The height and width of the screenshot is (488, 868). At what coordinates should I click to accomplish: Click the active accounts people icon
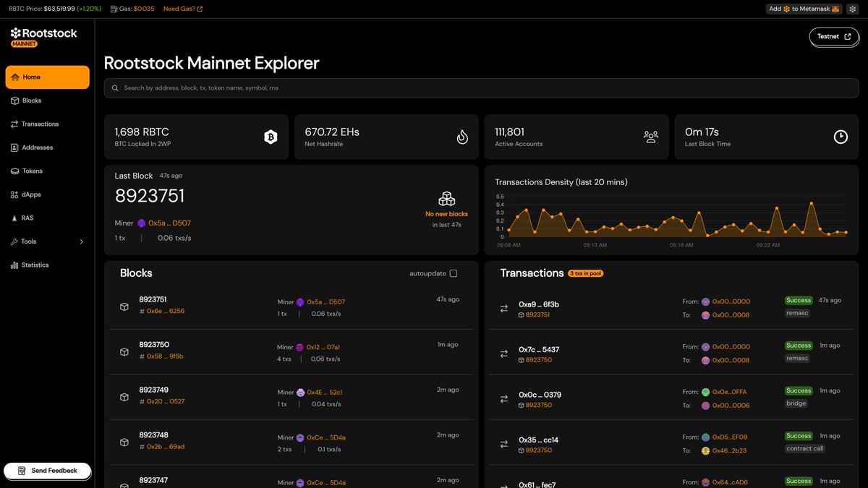(x=651, y=137)
